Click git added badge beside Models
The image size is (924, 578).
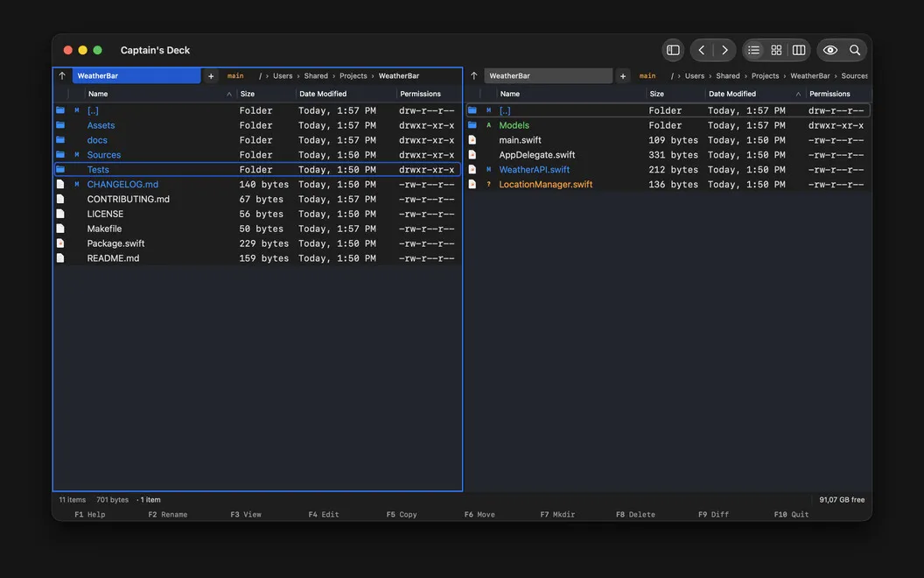pyautogui.click(x=488, y=125)
